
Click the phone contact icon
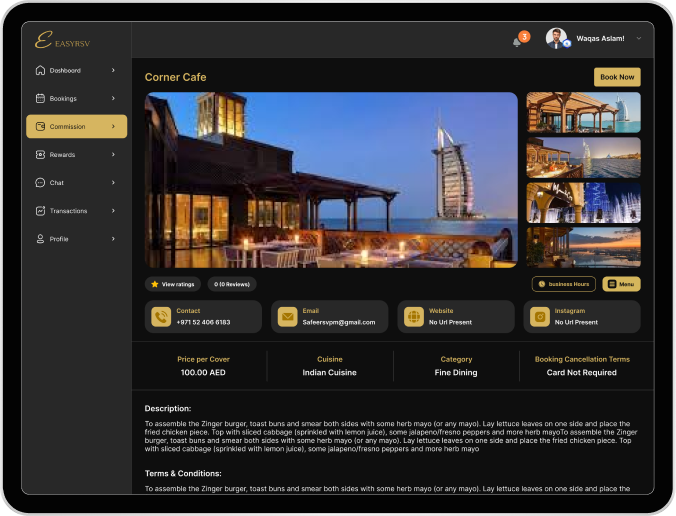[160, 317]
